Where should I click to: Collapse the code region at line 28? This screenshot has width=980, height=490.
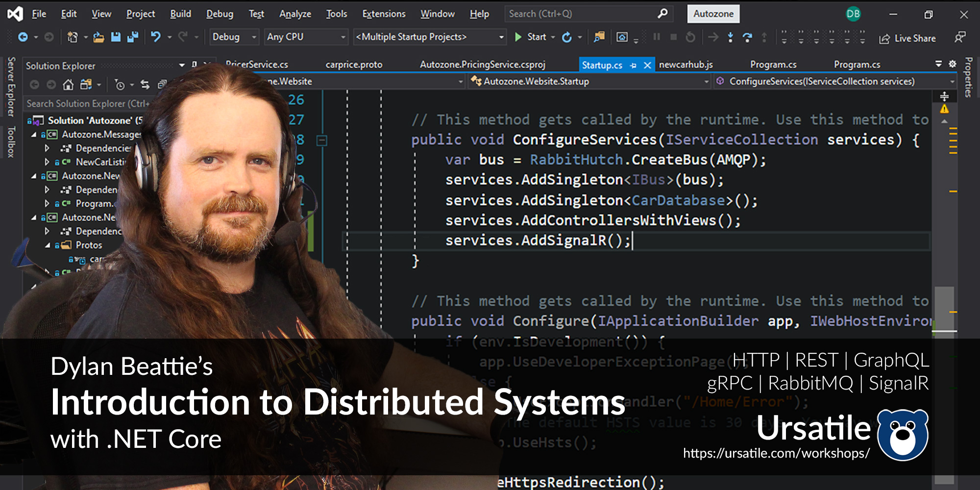[x=322, y=140]
